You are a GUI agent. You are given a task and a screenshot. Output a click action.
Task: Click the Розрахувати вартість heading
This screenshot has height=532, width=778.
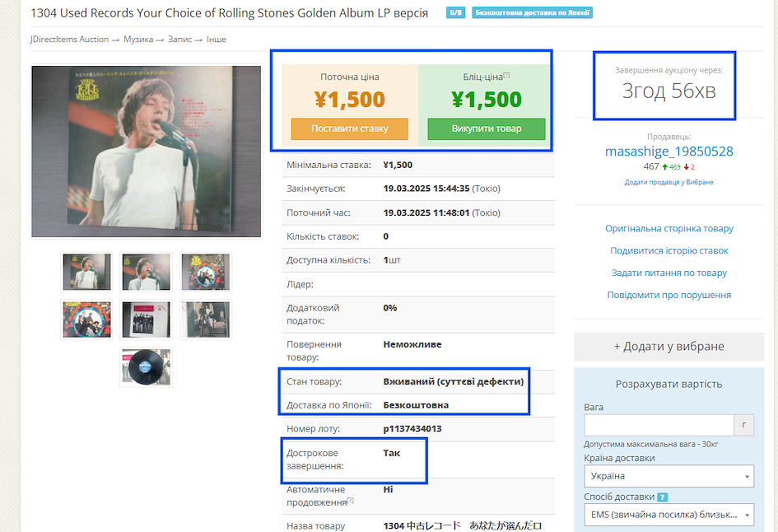tap(669, 384)
